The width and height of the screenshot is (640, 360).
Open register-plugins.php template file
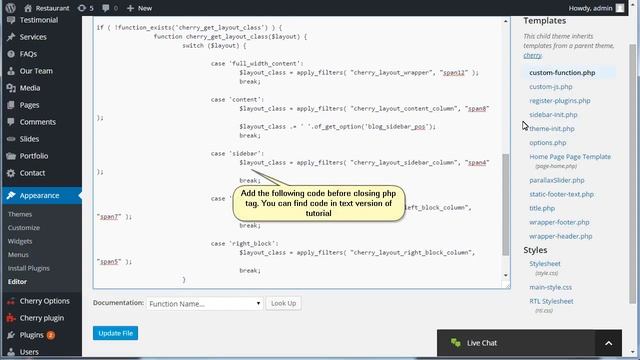coord(560,100)
